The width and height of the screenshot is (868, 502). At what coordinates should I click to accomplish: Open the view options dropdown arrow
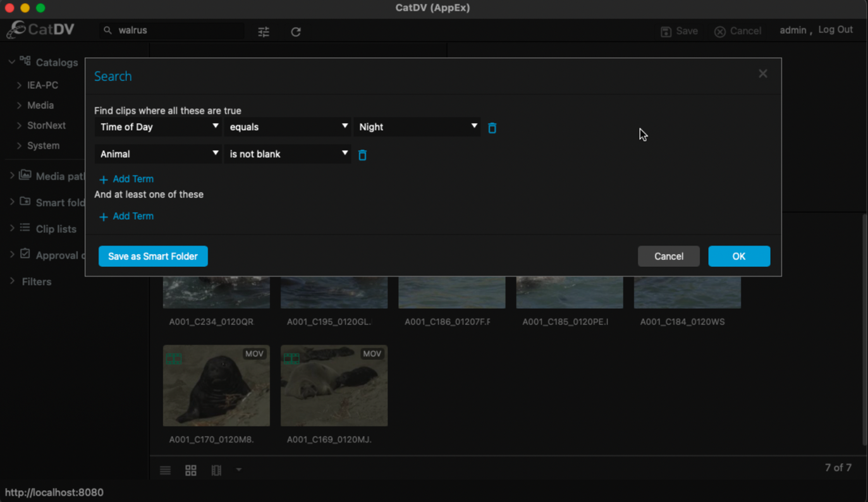coord(239,470)
